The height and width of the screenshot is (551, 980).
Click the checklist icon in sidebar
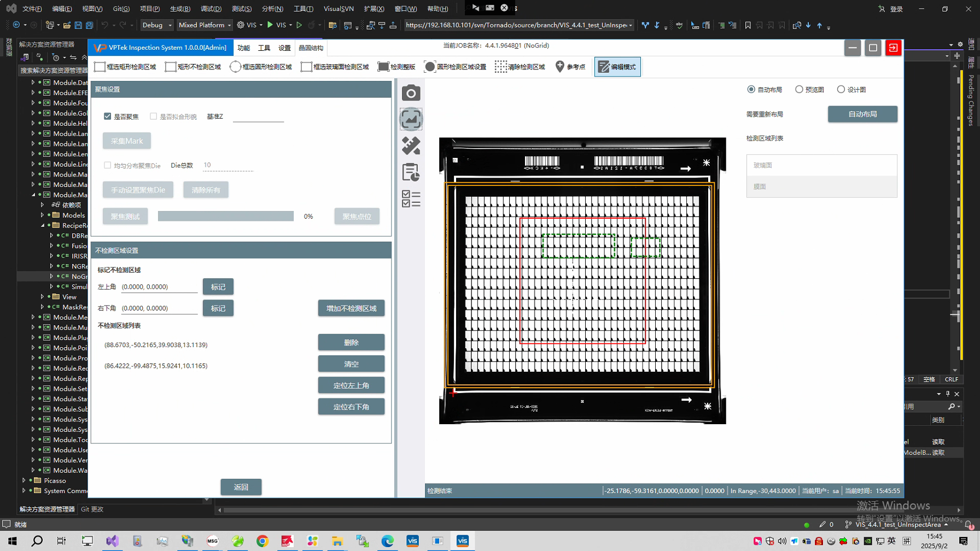coord(411,198)
